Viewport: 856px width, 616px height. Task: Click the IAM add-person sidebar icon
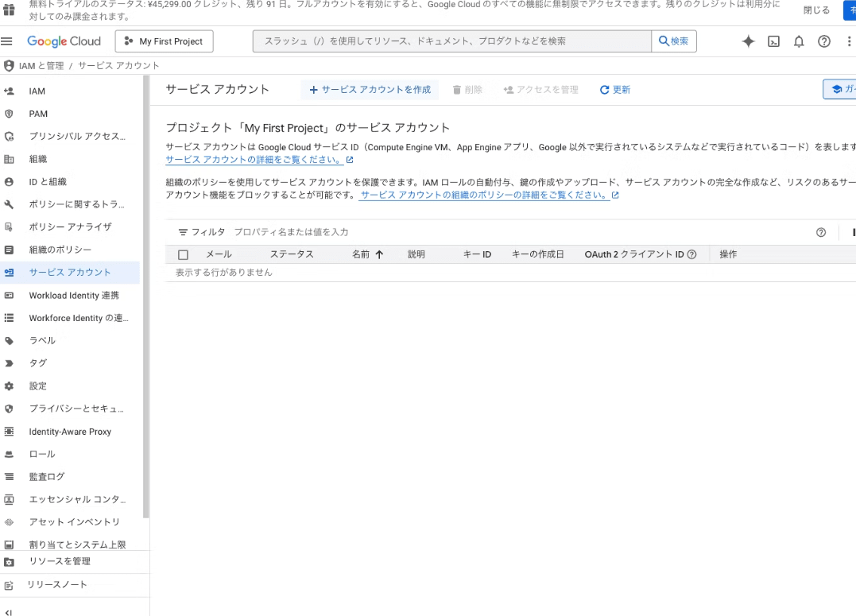coord(9,91)
